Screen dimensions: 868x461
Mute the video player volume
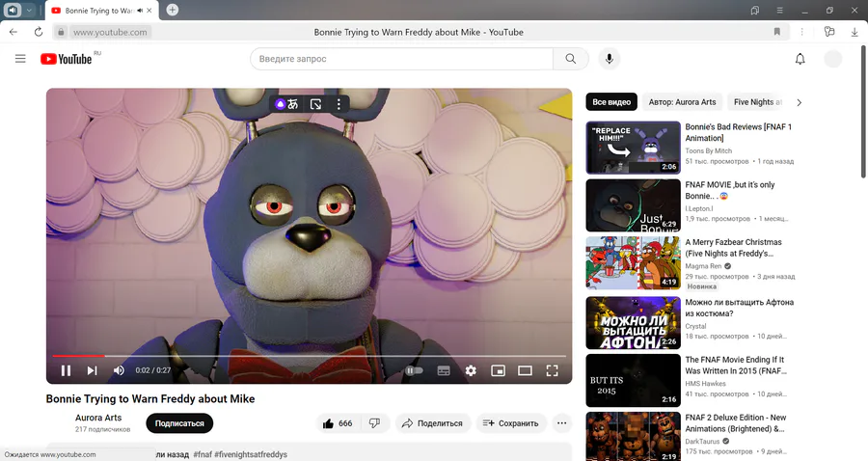point(119,370)
